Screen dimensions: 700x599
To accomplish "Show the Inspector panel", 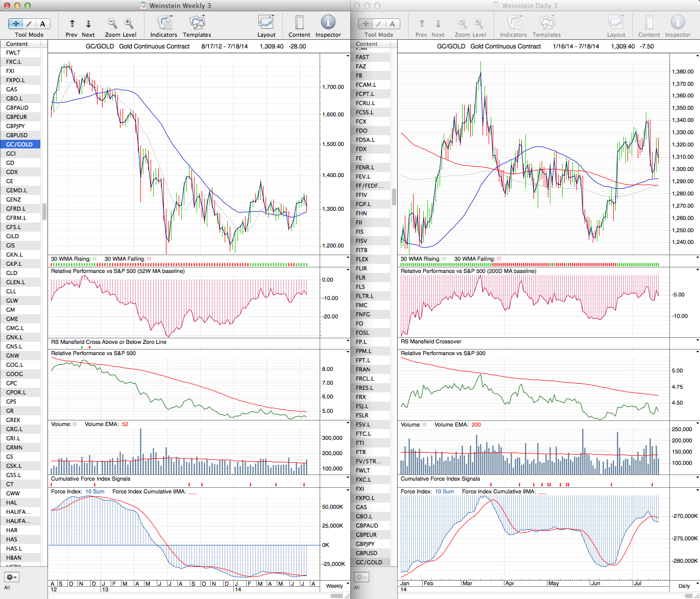I will click(328, 23).
